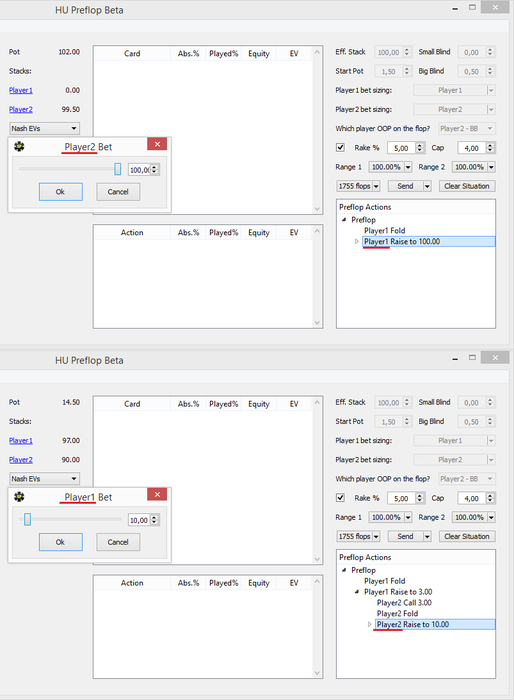The height and width of the screenshot is (700, 514).
Task: Close the Player2 Bet dialog
Action: pyautogui.click(x=157, y=144)
